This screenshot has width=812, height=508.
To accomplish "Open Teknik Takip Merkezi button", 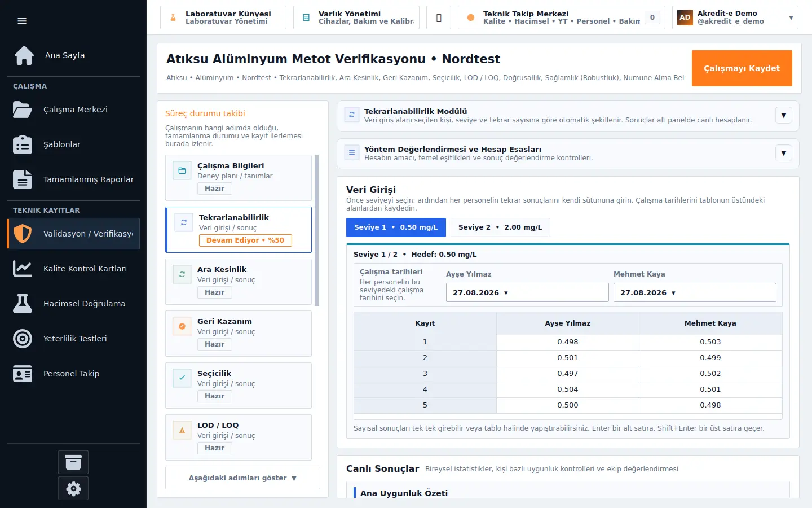I will (x=562, y=17).
